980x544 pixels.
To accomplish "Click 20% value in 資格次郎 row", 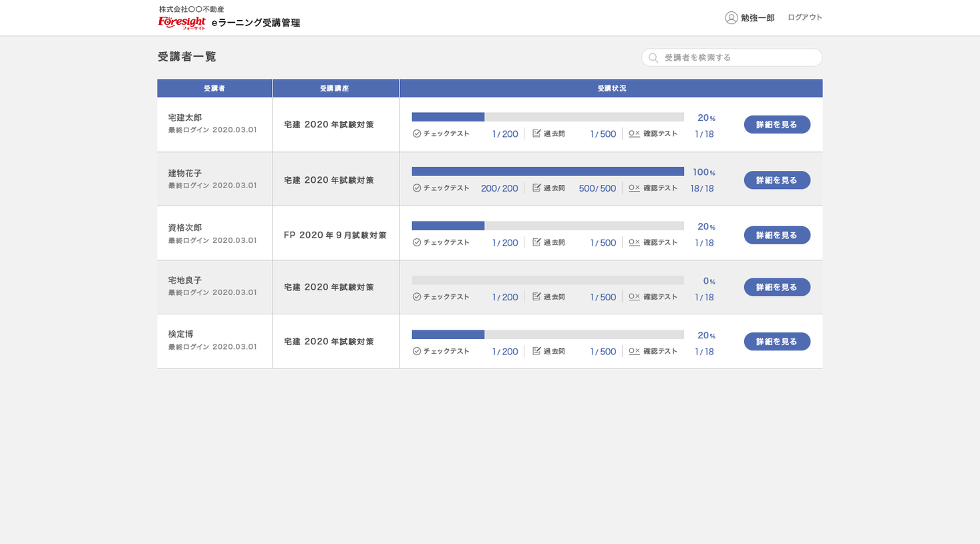I will point(707,227).
